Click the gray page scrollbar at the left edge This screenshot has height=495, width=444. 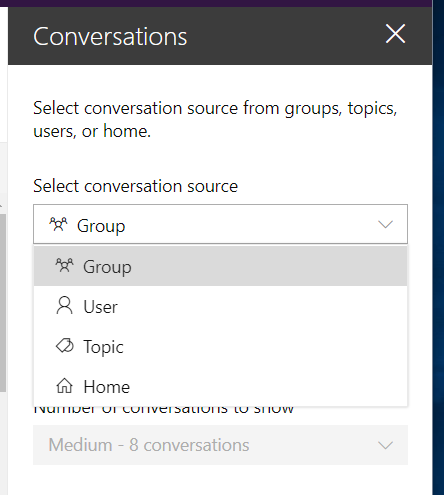pos(3,303)
